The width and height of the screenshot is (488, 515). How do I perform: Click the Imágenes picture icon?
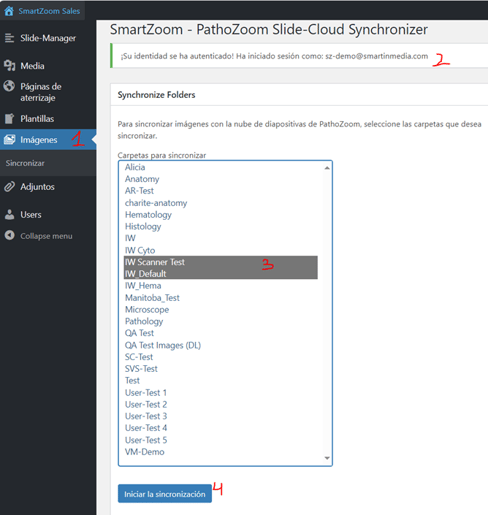pos(9,139)
